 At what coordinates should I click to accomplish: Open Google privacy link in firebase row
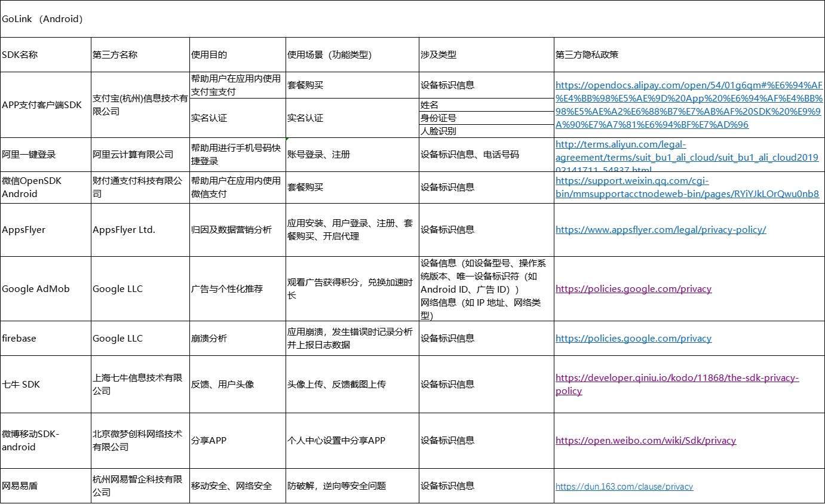(633, 339)
